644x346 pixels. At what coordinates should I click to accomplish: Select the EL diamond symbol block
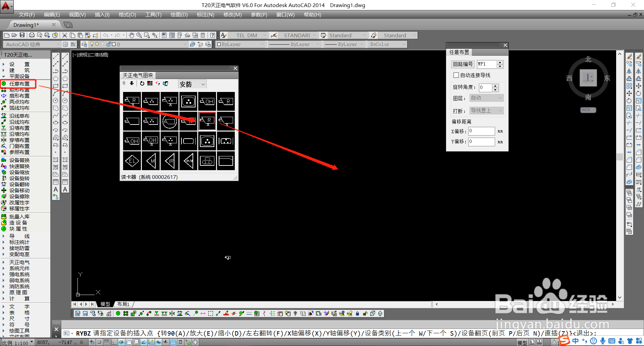pos(132,161)
